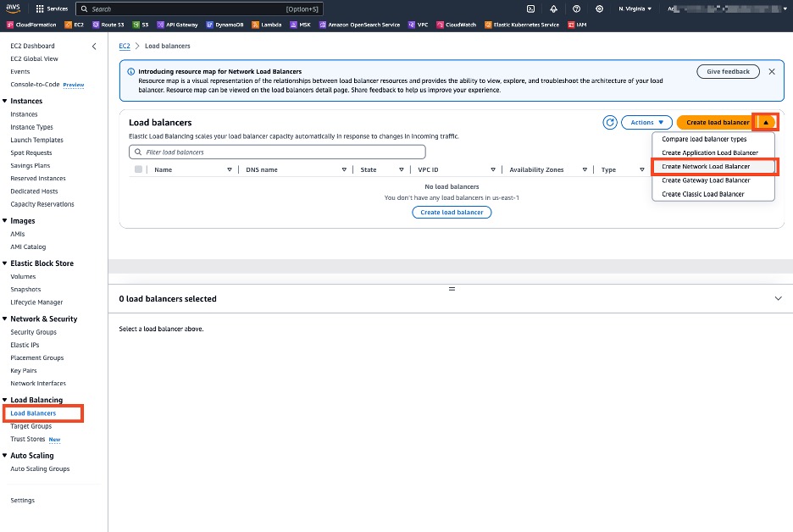Grab the split panel resize handle
The width and height of the screenshot is (793, 532).
tap(452, 289)
